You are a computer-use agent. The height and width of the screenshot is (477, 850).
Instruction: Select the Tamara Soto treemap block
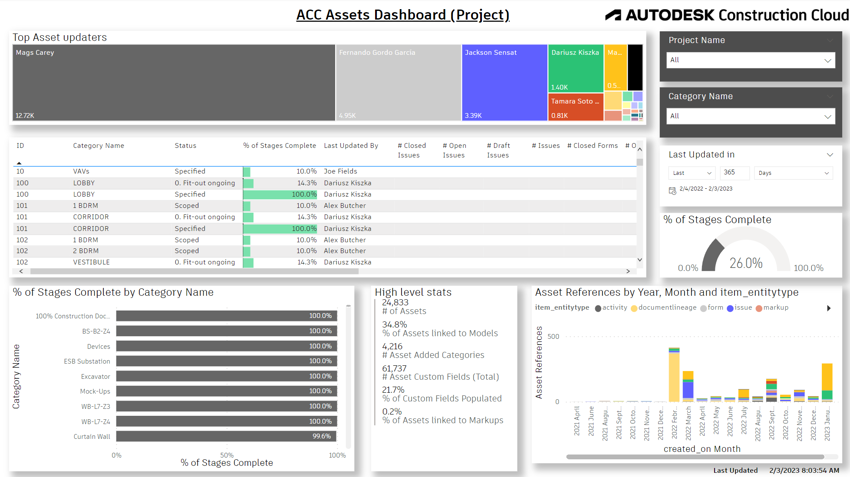point(576,107)
